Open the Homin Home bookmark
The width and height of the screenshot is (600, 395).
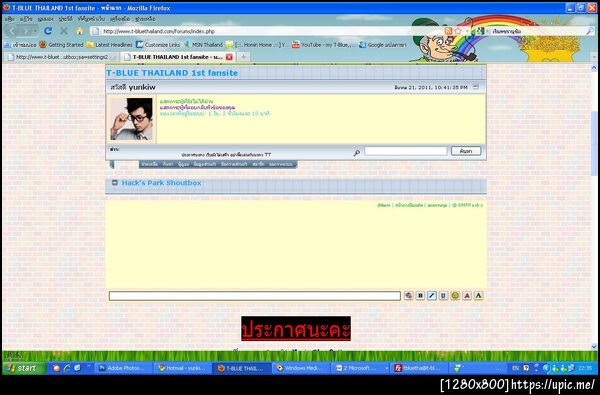pyautogui.click(x=257, y=45)
